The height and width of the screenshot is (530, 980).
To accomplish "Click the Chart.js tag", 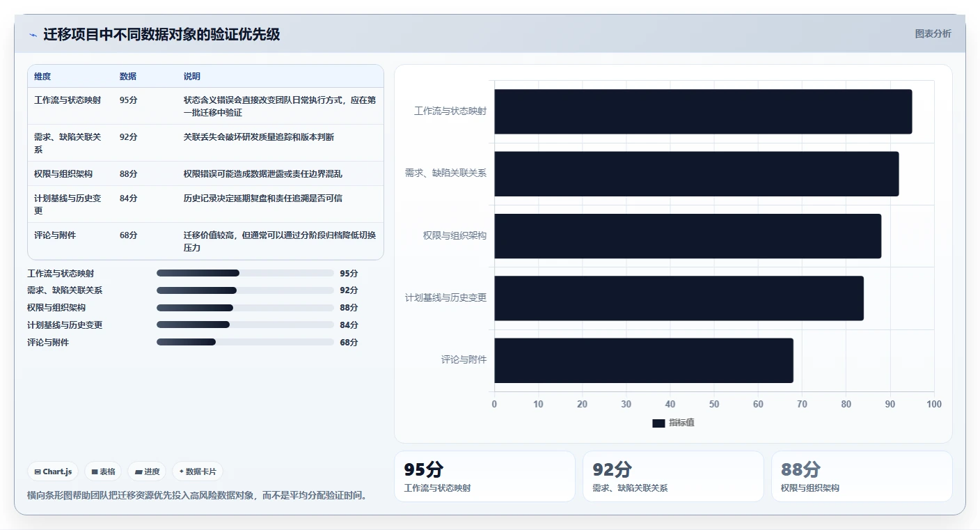I will click(x=54, y=471).
